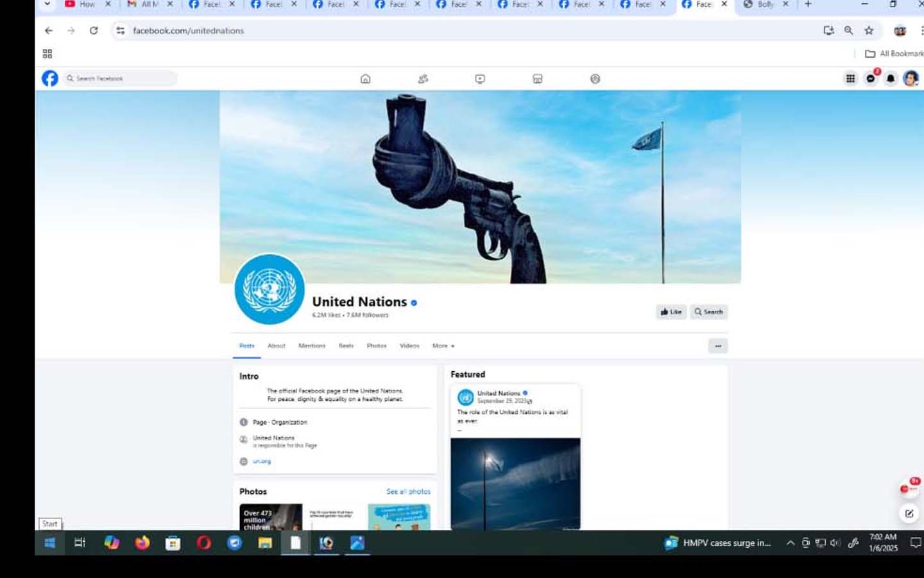Click the browser Back arrow

click(49, 30)
